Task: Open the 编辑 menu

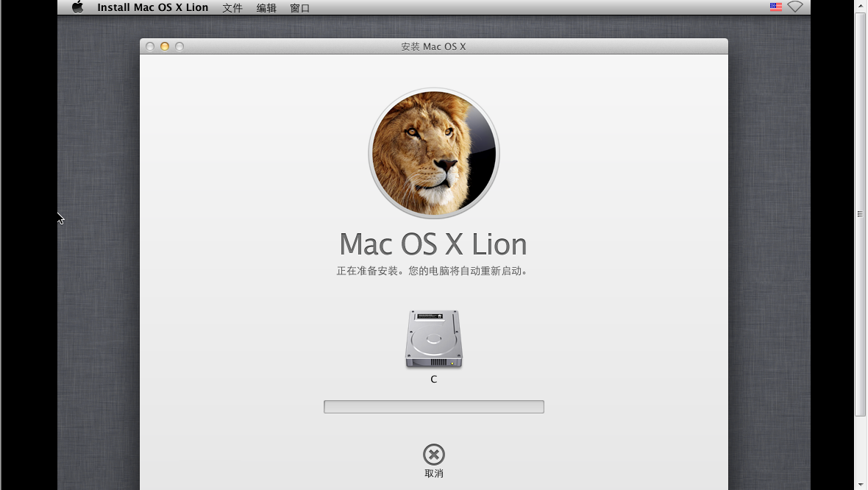Action: [266, 8]
